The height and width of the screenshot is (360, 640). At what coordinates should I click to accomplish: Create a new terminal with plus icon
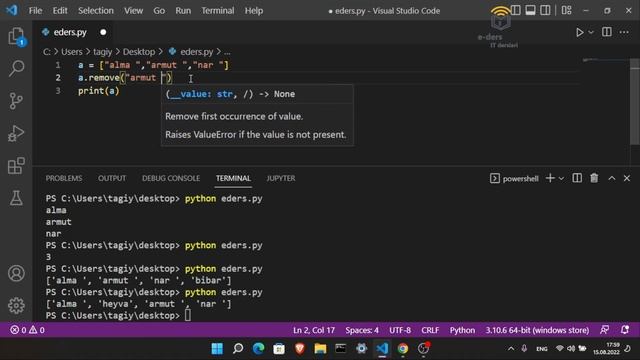tap(550, 178)
